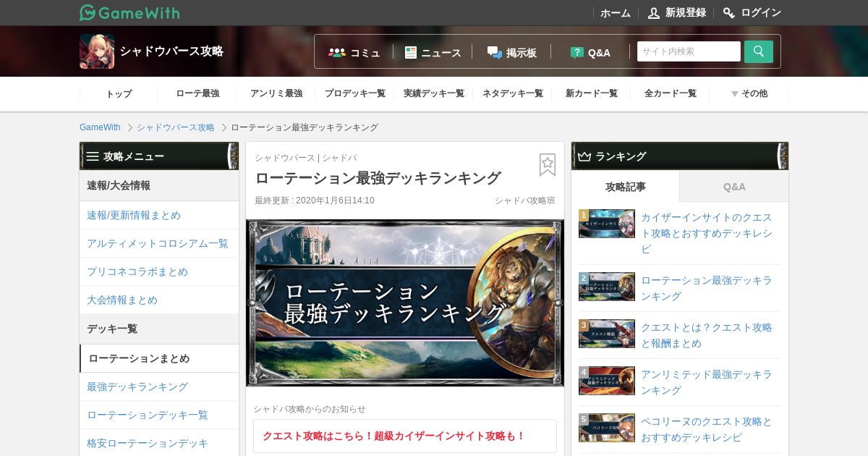This screenshot has height=456, width=868.
Task: Open the Shadowverse game avatar icon
Action: click(97, 51)
